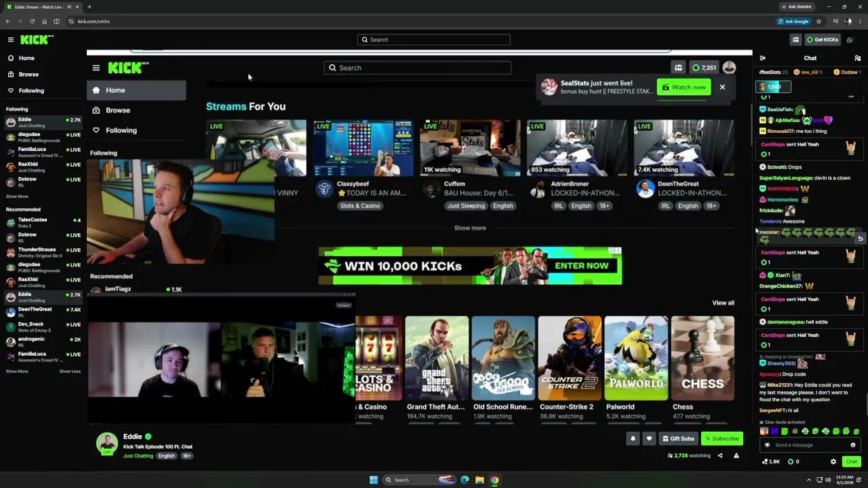
Task: Open Browse in the Kick sidebar
Action: 42,75
